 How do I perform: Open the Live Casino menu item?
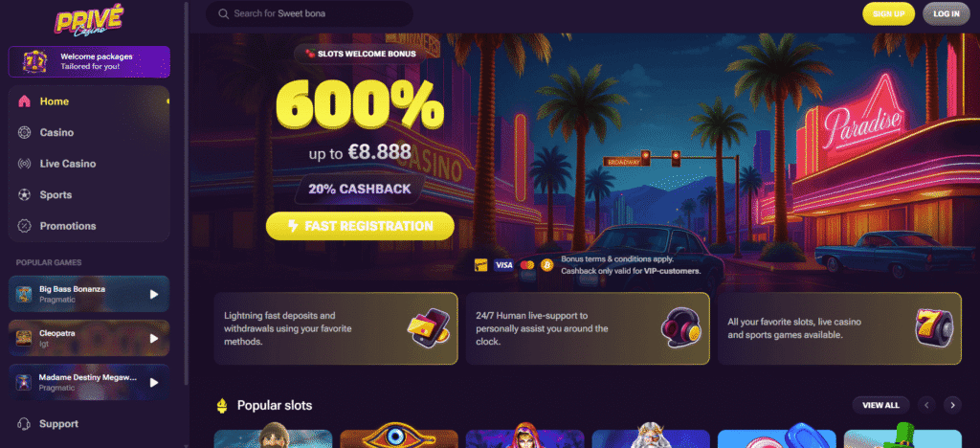(x=89, y=164)
